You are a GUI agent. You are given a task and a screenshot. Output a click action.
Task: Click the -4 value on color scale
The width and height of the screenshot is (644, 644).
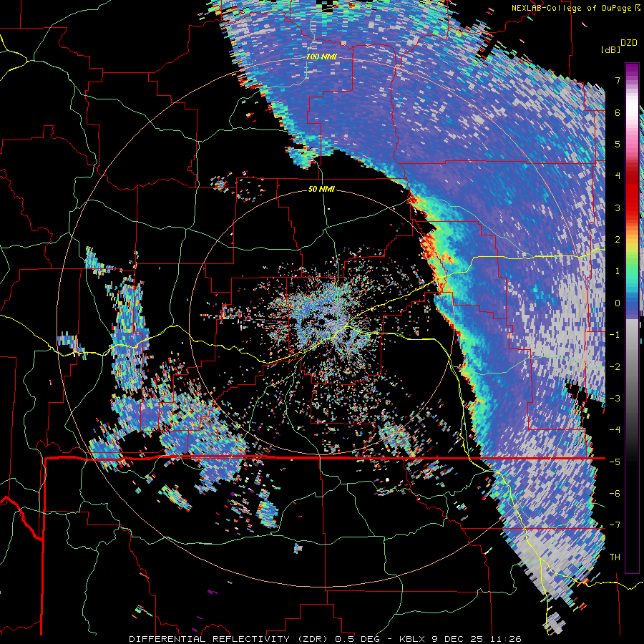615,430
